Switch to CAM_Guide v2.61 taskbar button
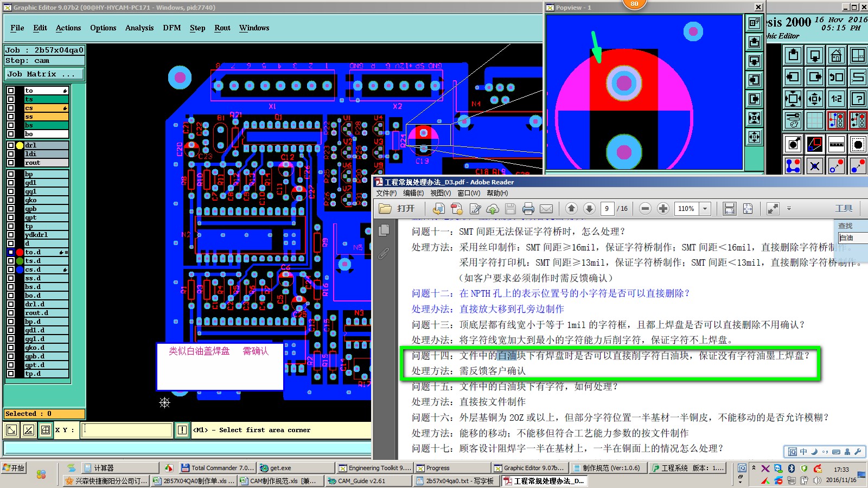868x488 pixels. (x=368, y=481)
